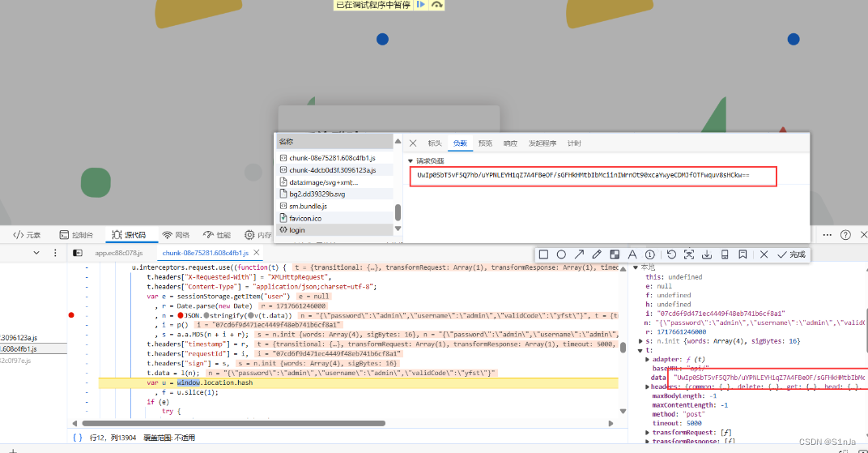Select the mosaic blur tool
The image size is (868, 453).
tap(615, 254)
